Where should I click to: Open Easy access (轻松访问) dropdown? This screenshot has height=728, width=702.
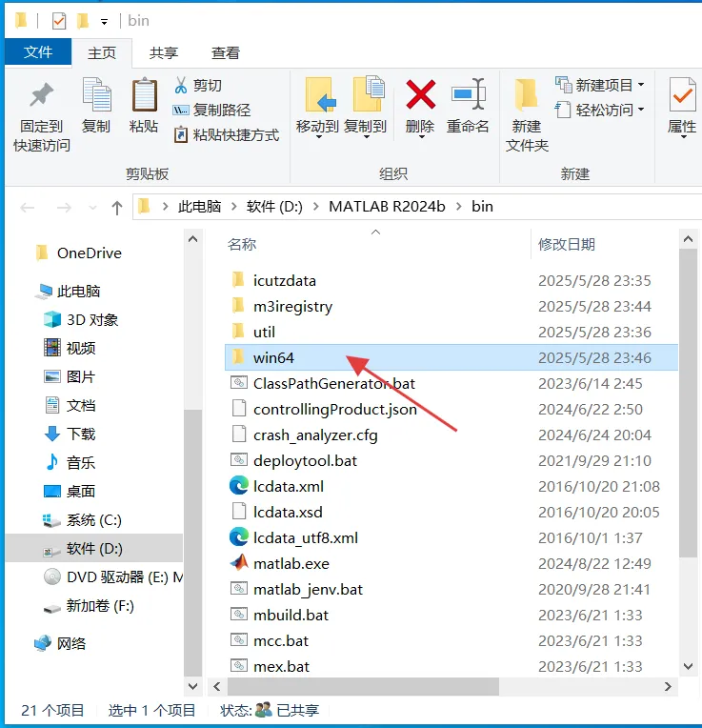click(x=599, y=110)
